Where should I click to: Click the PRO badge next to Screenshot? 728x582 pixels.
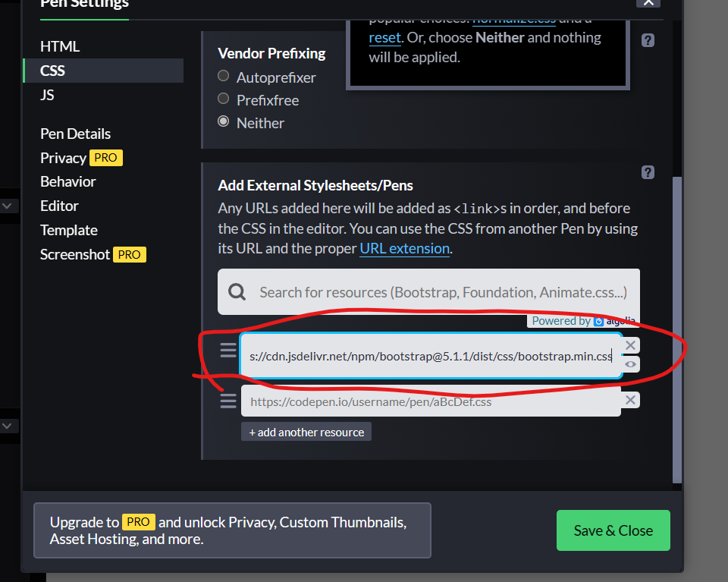130,254
